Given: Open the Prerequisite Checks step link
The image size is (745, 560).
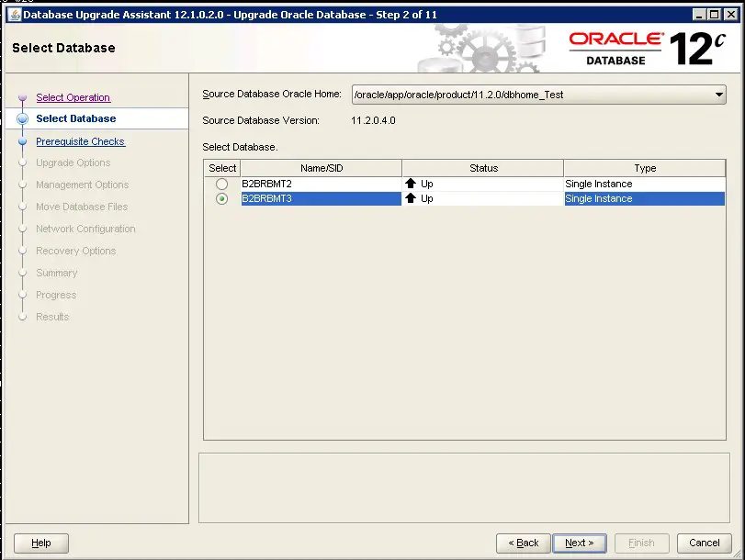Looking at the screenshot, I should coord(80,141).
